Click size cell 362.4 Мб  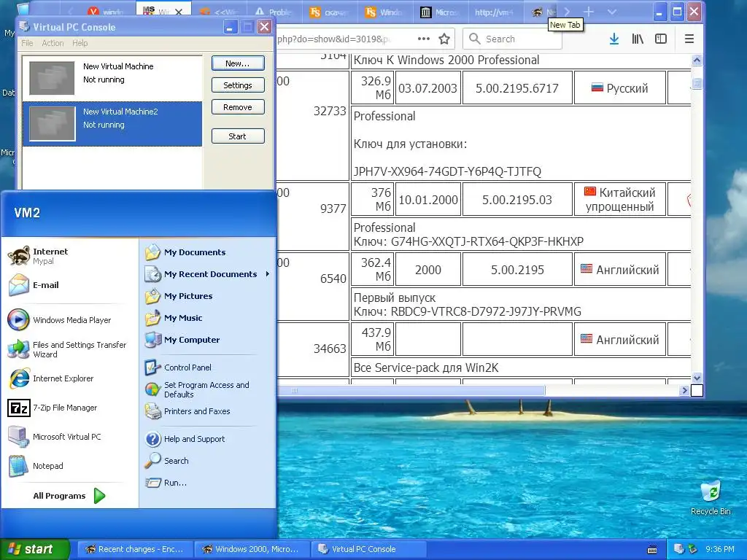click(x=372, y=270)
